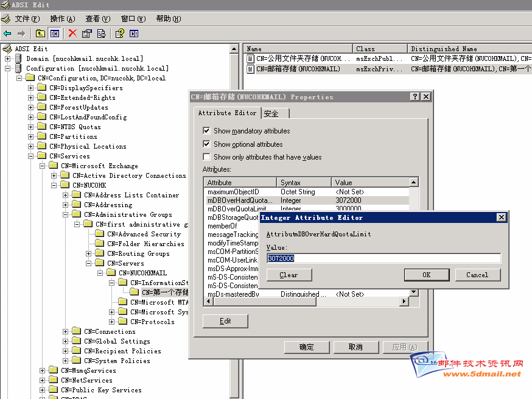Click the context Help question mark button
Screen dimensions: 532x399
pyautogui.click(x=415, y=97)
